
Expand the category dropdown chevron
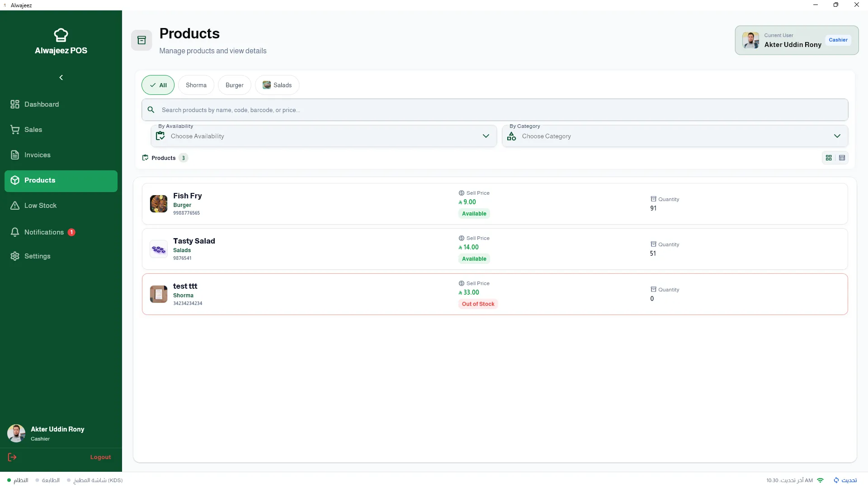837,136
